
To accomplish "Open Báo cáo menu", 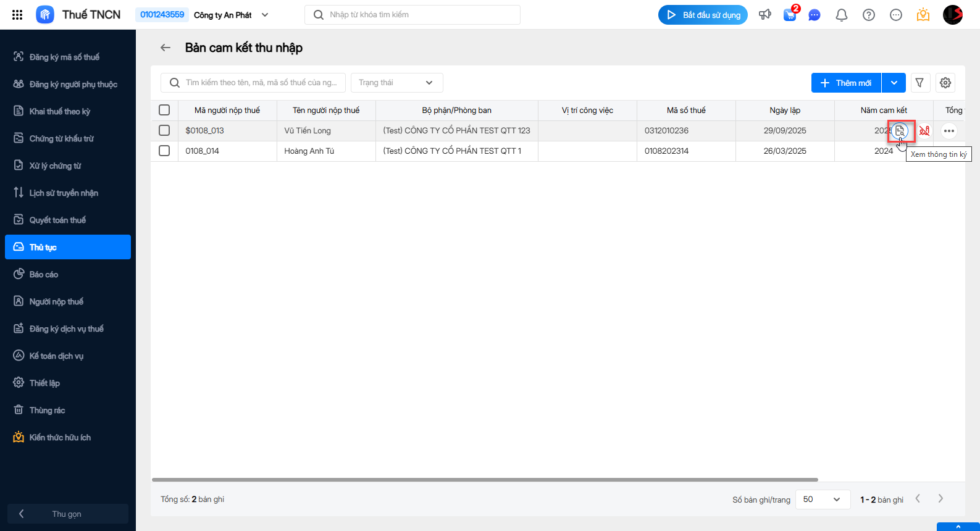I will tap(68, 274).
